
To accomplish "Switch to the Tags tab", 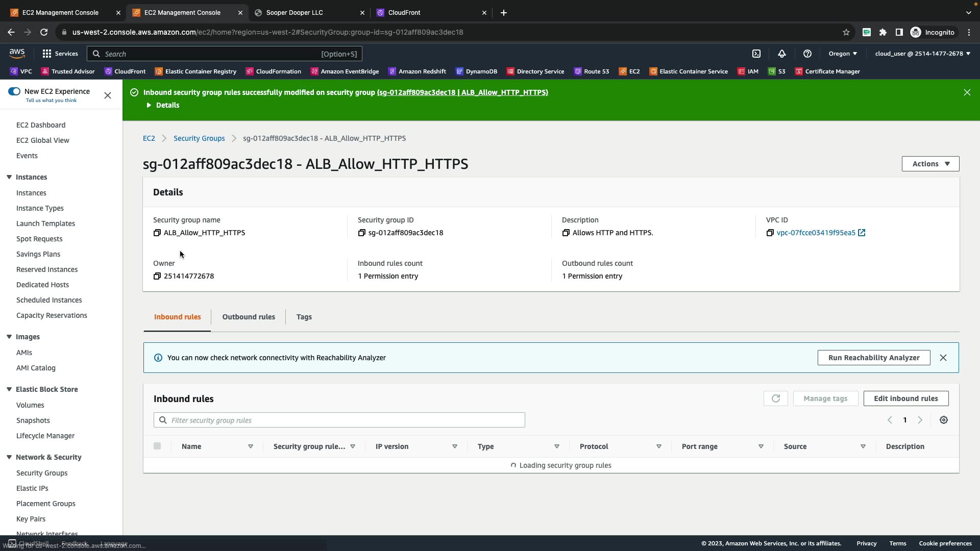I will pos(304,317).
